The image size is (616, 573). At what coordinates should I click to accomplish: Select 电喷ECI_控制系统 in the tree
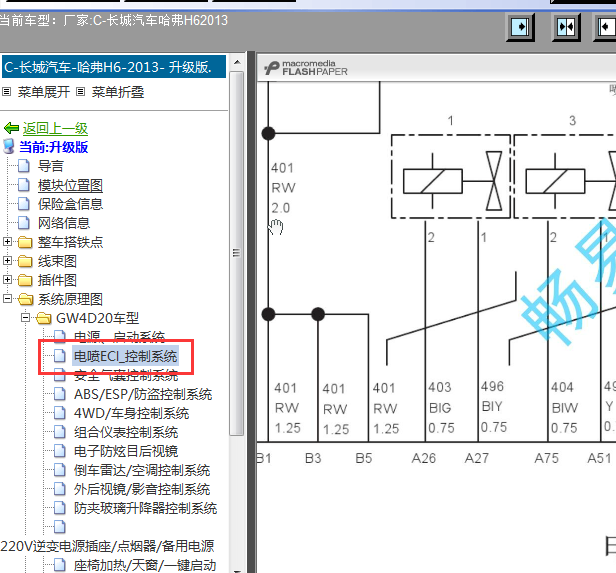point(126,356)
